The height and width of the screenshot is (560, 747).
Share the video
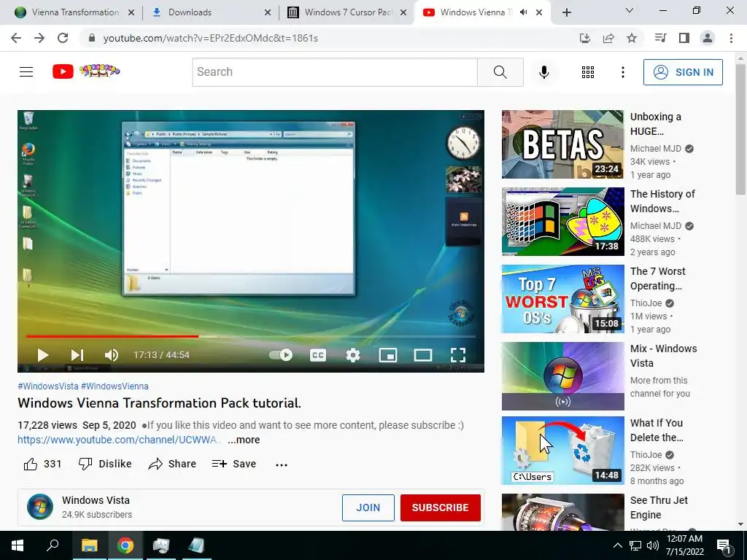click(x=172, y=464)
